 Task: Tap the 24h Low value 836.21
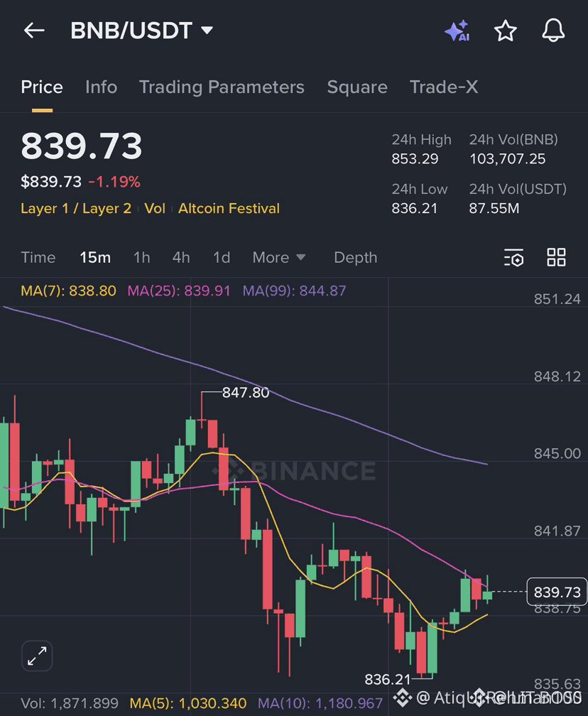click(x=415, y=208)
